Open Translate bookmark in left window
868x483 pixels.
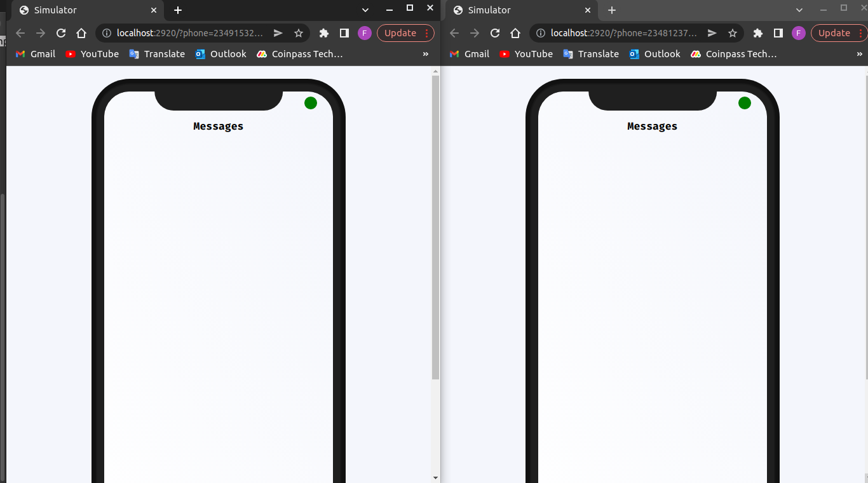tap(157, 54)
